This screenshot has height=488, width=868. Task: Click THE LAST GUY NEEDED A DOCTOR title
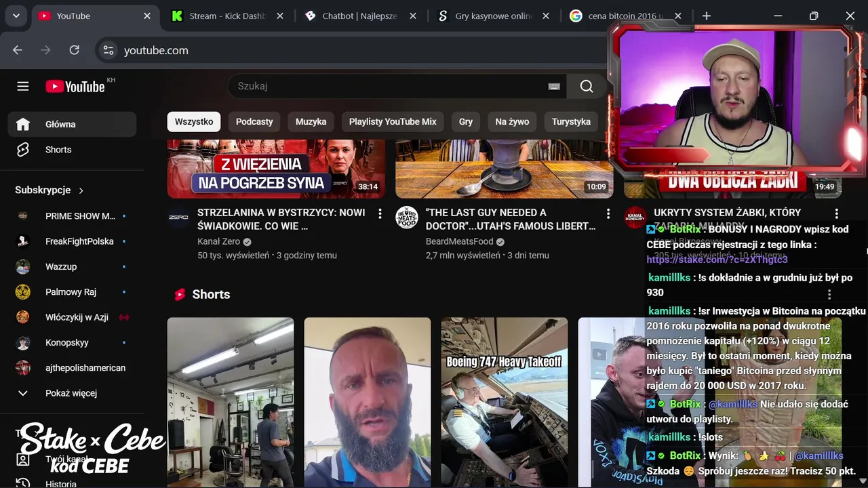tap(510, 219)
